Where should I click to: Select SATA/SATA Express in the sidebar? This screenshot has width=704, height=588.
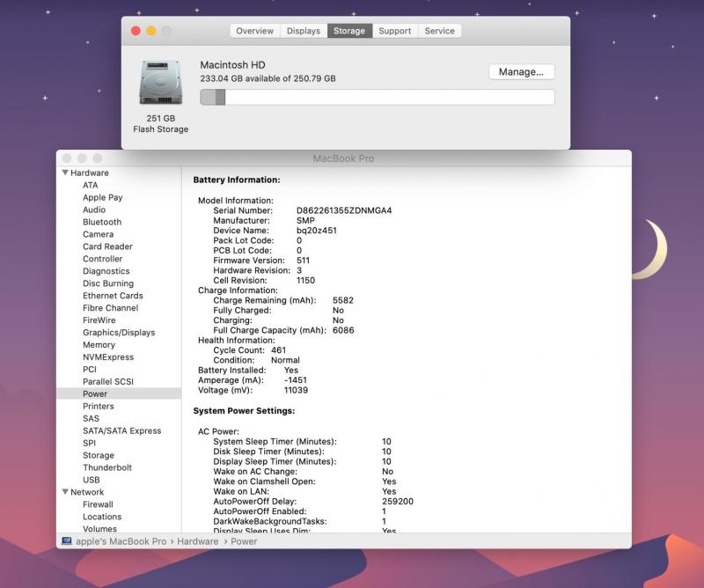click(122, 430)
